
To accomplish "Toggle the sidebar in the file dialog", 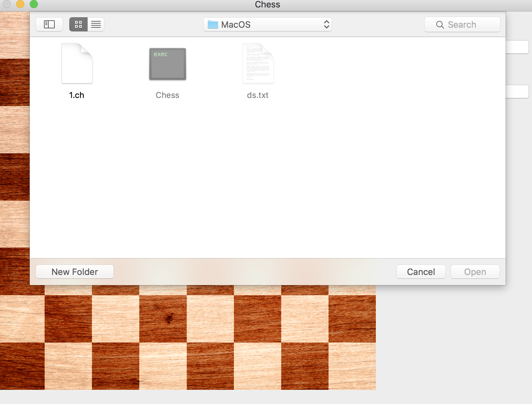I will click(x=49, y=24).
